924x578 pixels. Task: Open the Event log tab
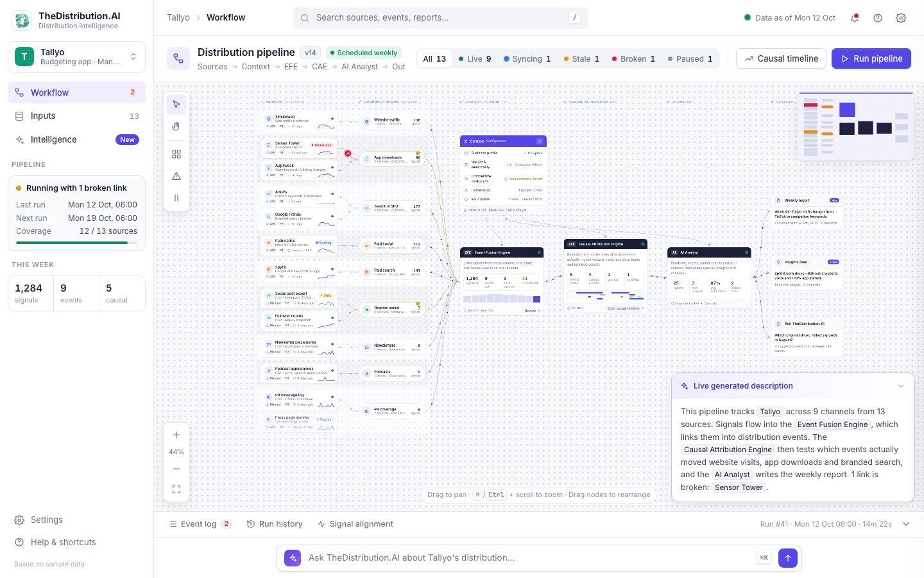coord(200,524)
